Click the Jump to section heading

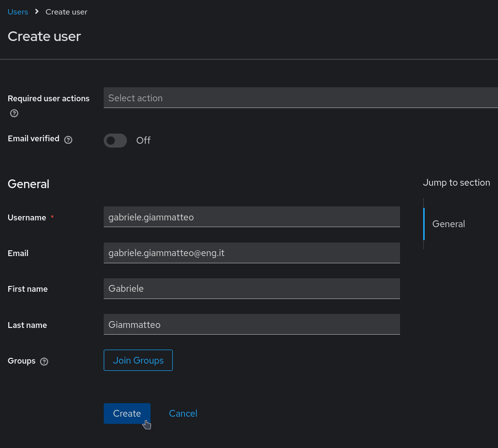coord(456,182)
